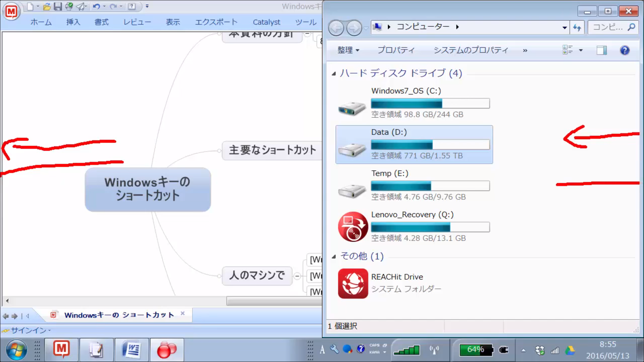644x362 pixels.
Task: Click the Undo arrow icon
Action: tap(96, 6)
